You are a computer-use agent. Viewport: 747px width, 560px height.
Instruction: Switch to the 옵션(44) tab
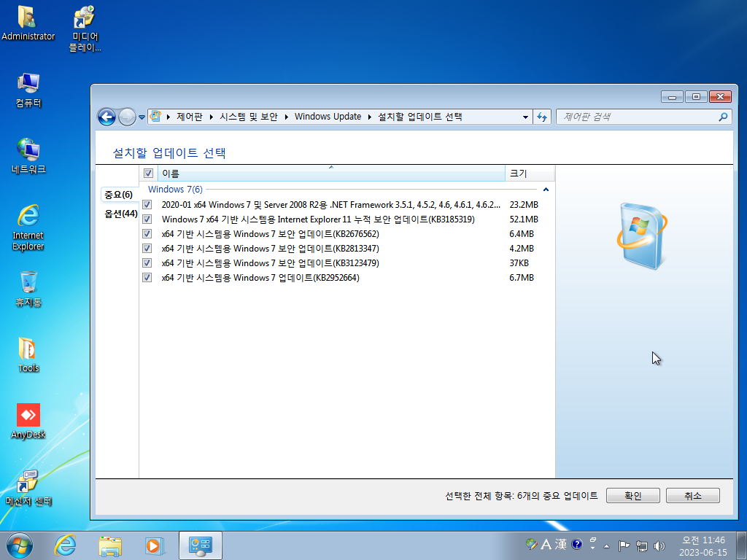point(120,214)
